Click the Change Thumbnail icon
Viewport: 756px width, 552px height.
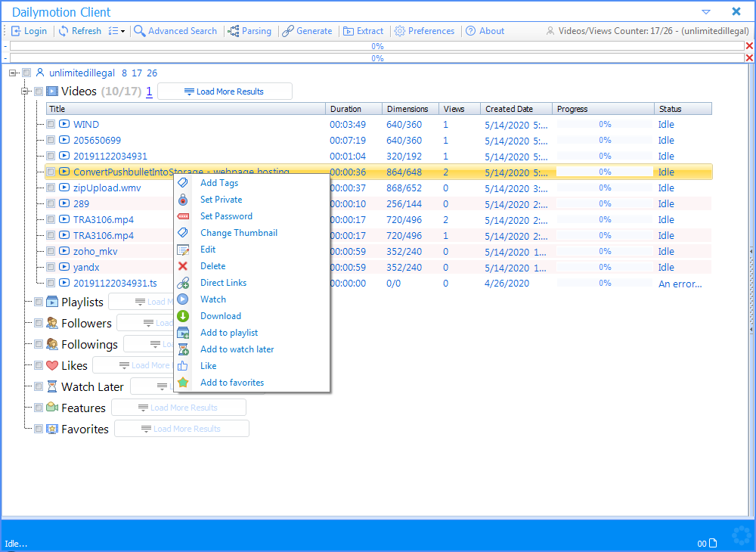183,232
